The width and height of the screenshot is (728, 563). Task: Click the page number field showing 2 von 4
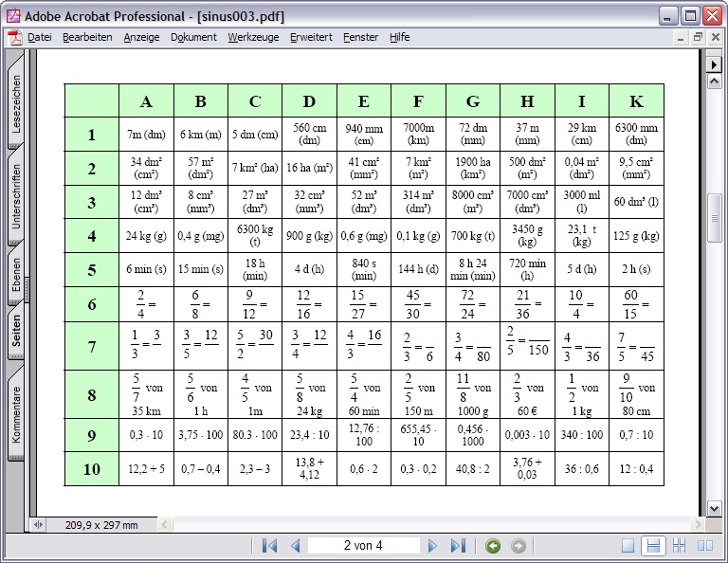[364, 545]
